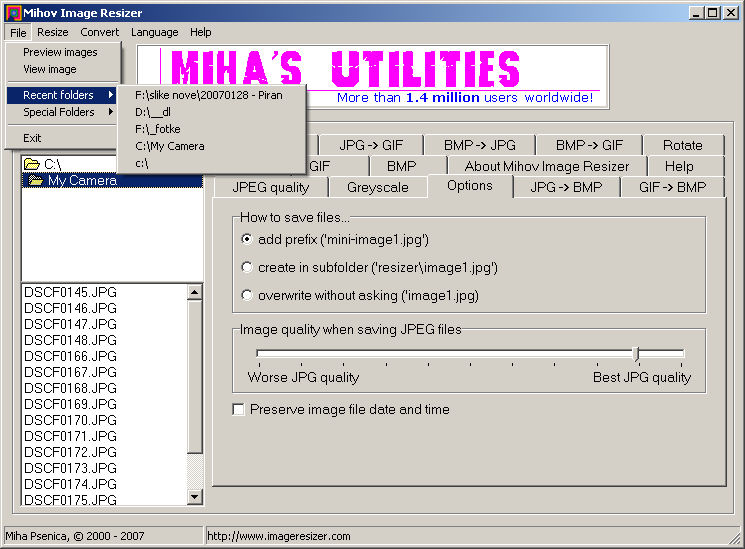Image resolution: width=745 pixels, height=549 pixels.
Task: Switch to the JPEG quality tab
Action: [270, 187]
